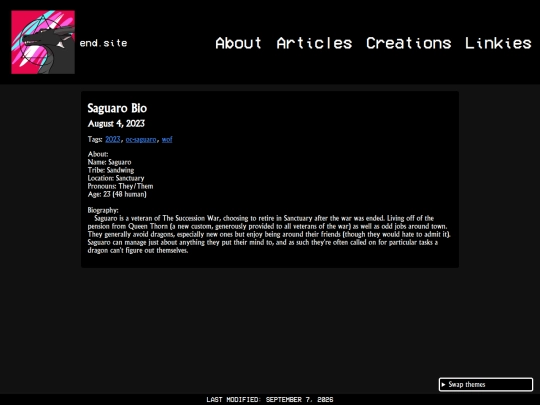
Task: Open the end.site home link
Action: click(103, 43)
